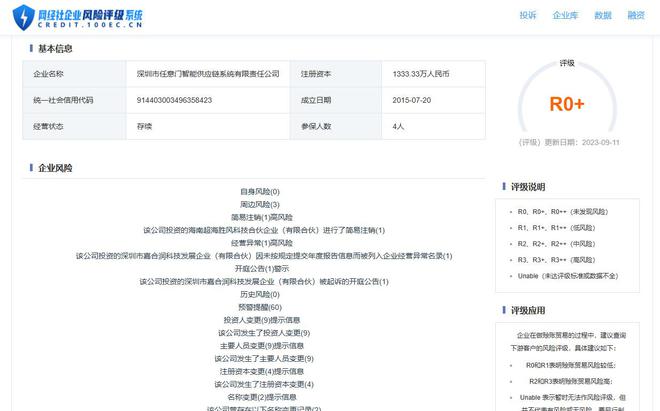Open the 自身风险(0) entry

pos(260,192)
